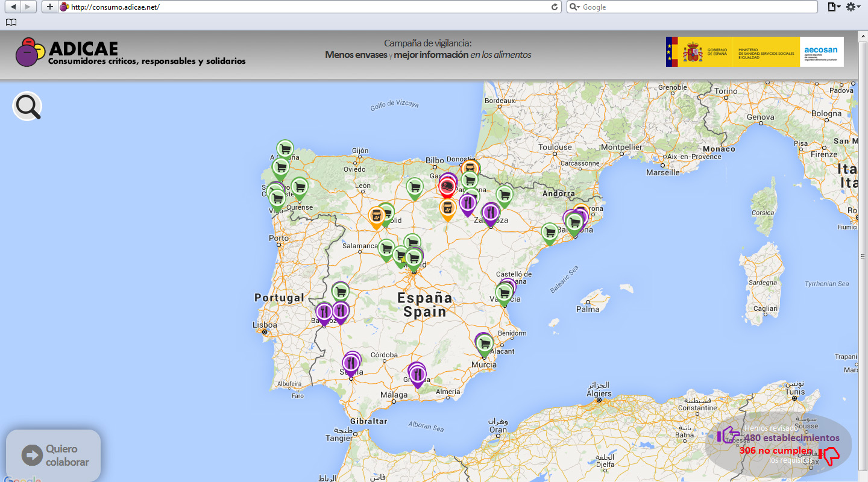This screenshot has width=868, height=482.
Task: Click the 'España Spain' country label
Action: (425, 304)
